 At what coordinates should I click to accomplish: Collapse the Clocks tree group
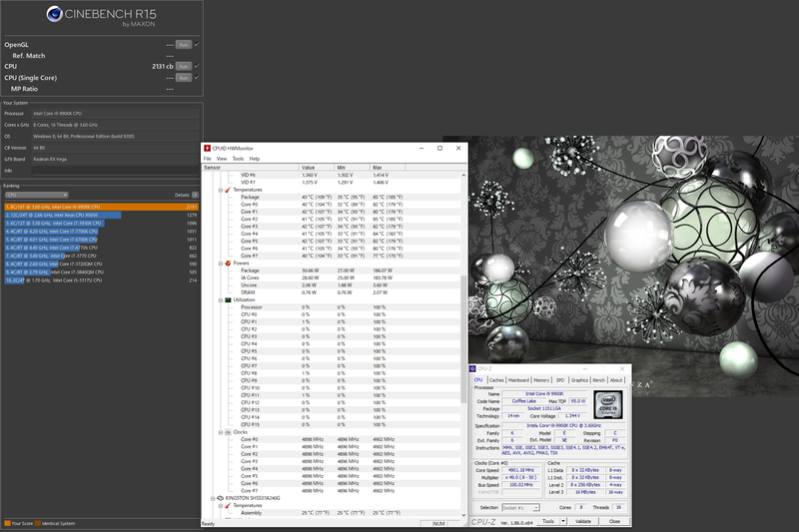221,432
